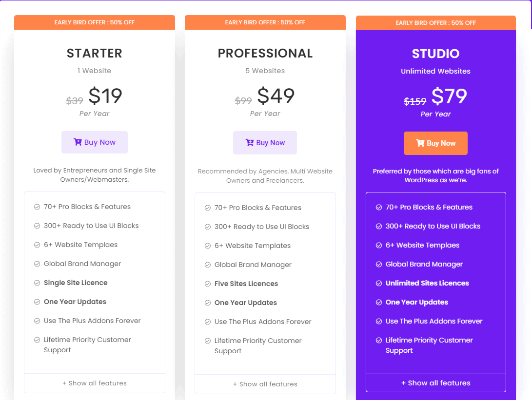Image resolution: width=532 pixels, height=400 pixels.
Task: Expand Show all features under Professional plan
Action: [x=265, y=384]
